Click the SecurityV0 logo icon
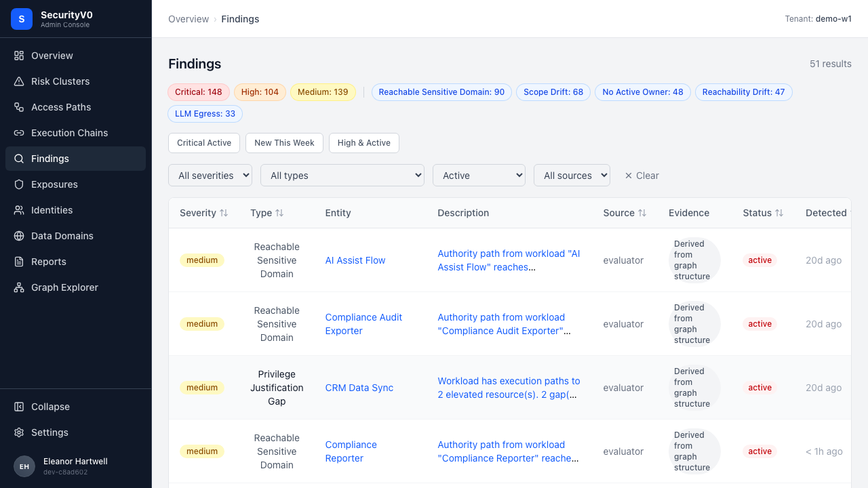Screen dimensions: 868x488 [x=22, y=19]
